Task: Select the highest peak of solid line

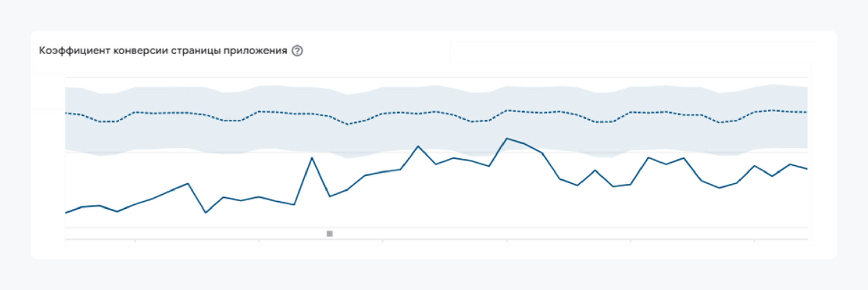Action: coord(507,138)
